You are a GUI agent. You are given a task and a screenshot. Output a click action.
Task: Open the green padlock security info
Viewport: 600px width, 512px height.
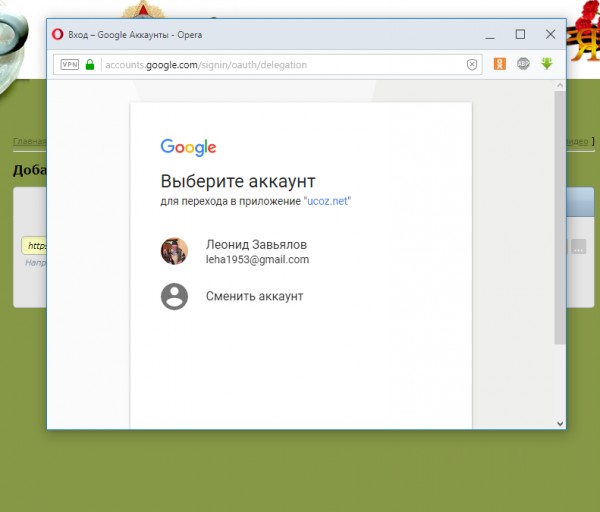coord(90,64)
